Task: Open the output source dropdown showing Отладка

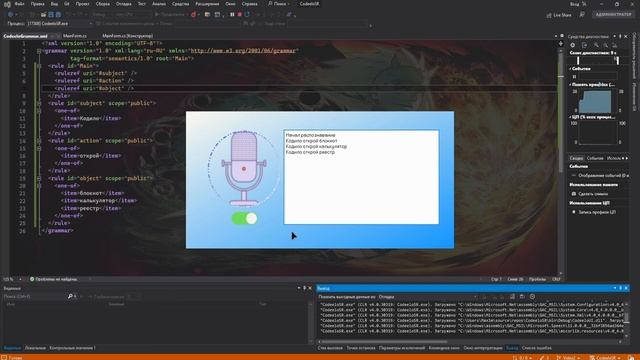Action: 427,297
